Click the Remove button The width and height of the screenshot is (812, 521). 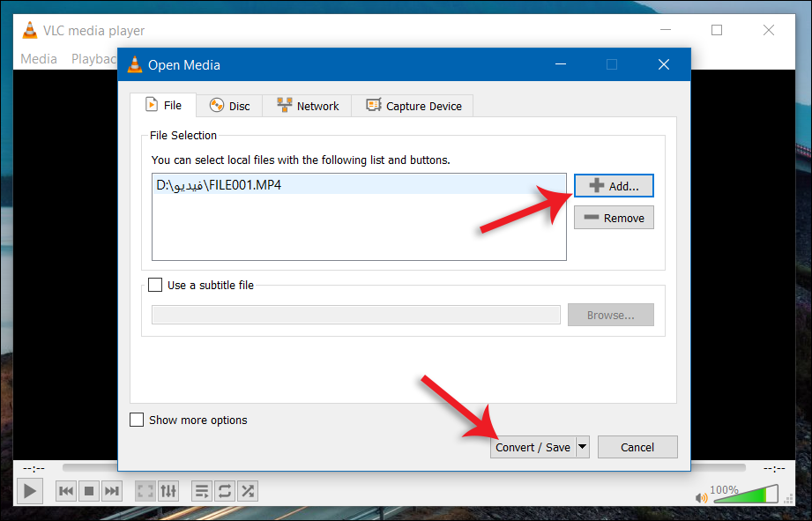tap(614, 218)
